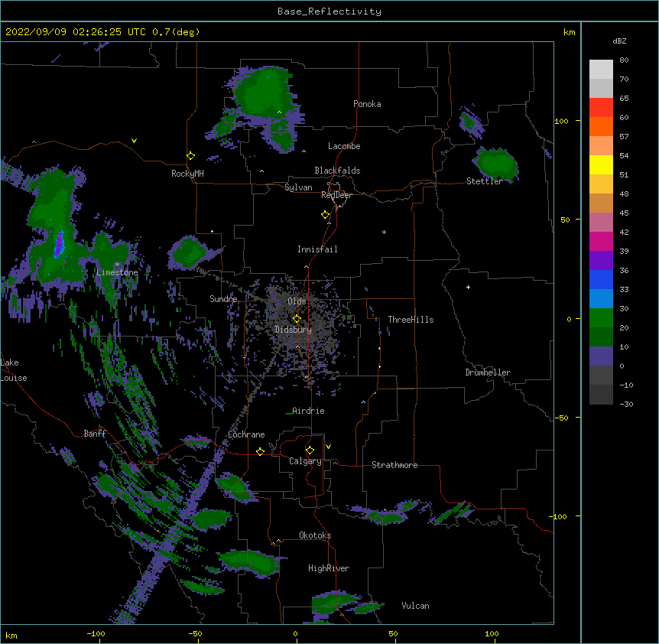The image size is (659, 644).
Task: Click the slate-blue 0-10 dBZ legend swatch
Action: (x=601, y=356)
